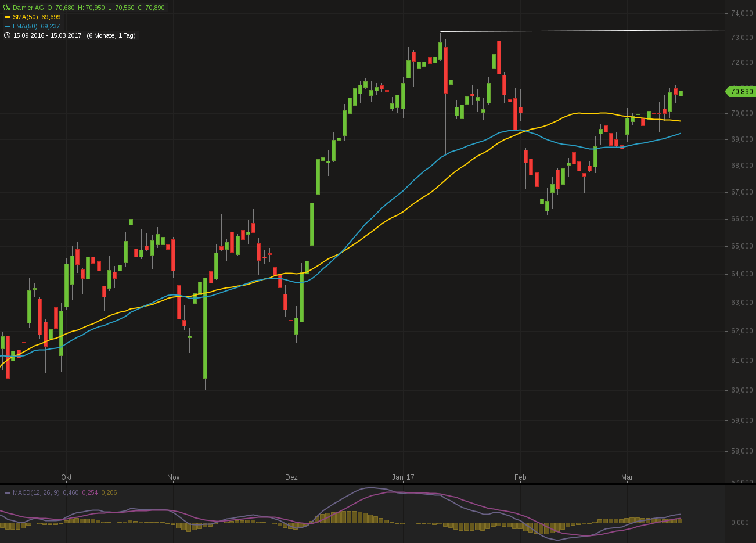
Task: Click the date range 15.09.2016 - 15.03.2017
Action: tap(48, 35)
